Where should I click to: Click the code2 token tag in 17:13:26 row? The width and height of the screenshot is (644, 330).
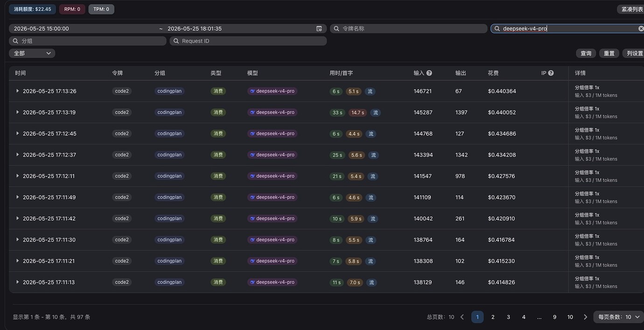point(122,91)
